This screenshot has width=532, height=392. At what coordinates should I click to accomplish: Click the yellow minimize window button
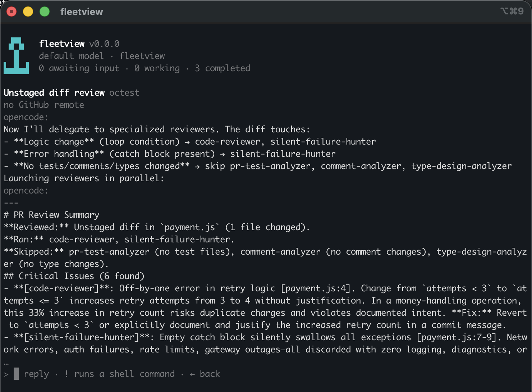tap(28, 12)
